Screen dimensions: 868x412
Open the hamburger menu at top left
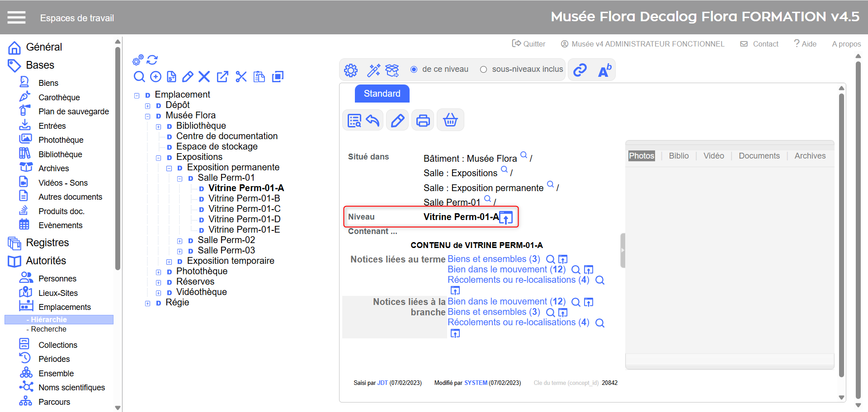pos(17,18)
